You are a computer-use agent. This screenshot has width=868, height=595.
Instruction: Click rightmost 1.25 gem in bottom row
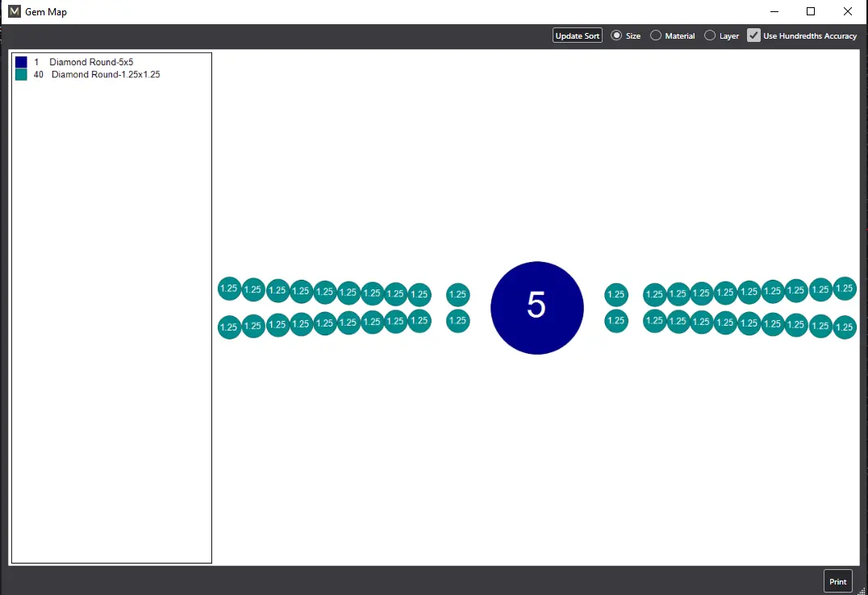845,327
